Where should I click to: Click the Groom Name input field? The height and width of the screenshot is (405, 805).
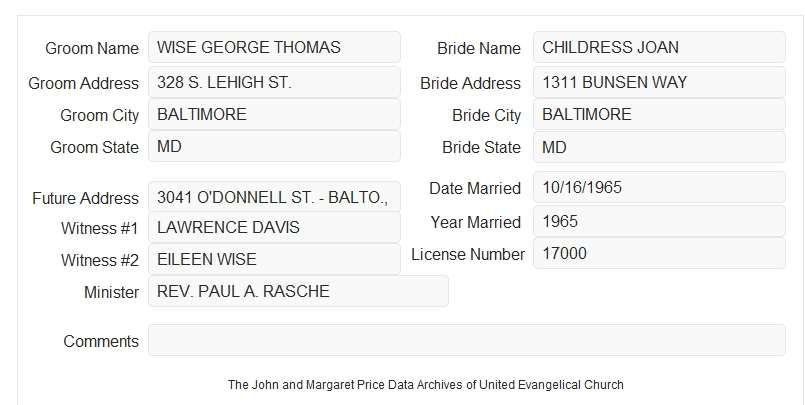click(x=274, y=47)
